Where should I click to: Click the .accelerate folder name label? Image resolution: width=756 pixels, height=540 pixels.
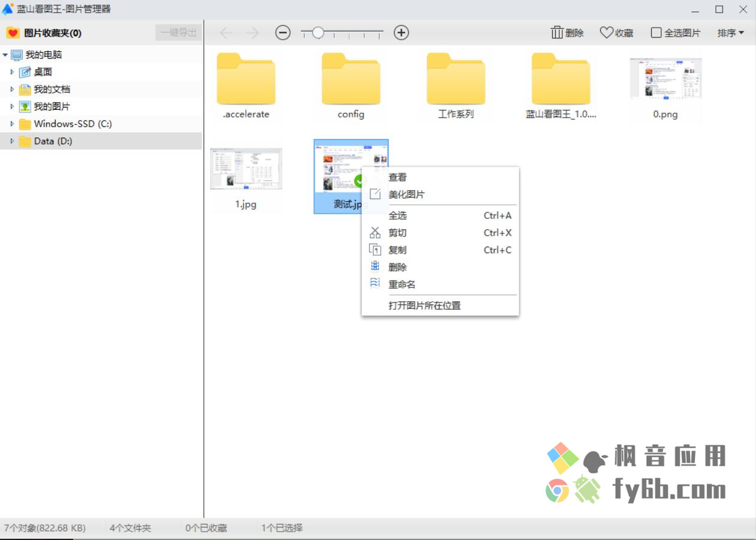pyautogui.click(x=246, y=114)
